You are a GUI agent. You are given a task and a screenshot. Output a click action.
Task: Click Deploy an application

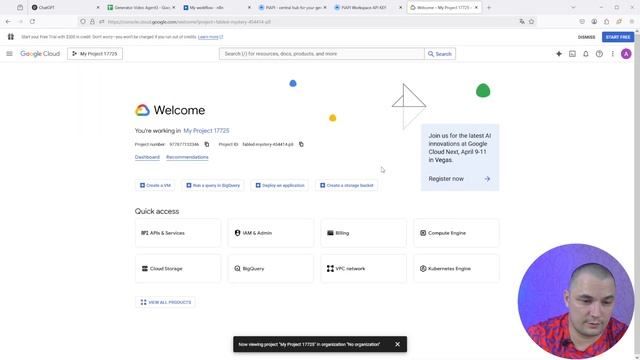tap(280, 185)
